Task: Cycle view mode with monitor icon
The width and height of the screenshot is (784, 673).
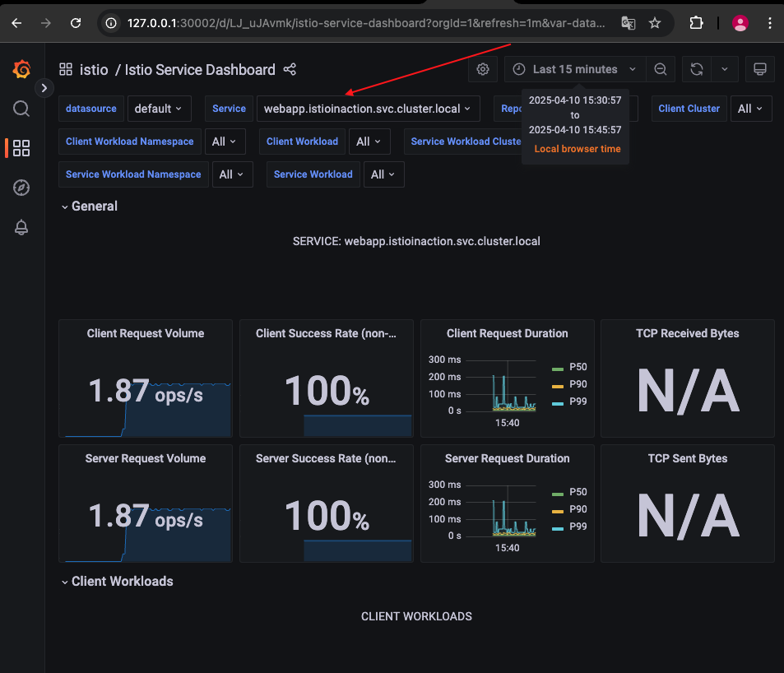Action: (x=759, y=69)
